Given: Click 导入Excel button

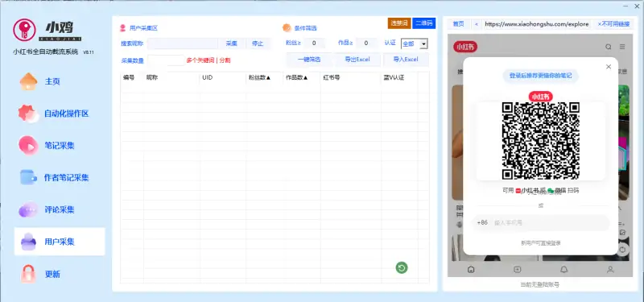Looking at the screenshot, I should pos(406,60).
